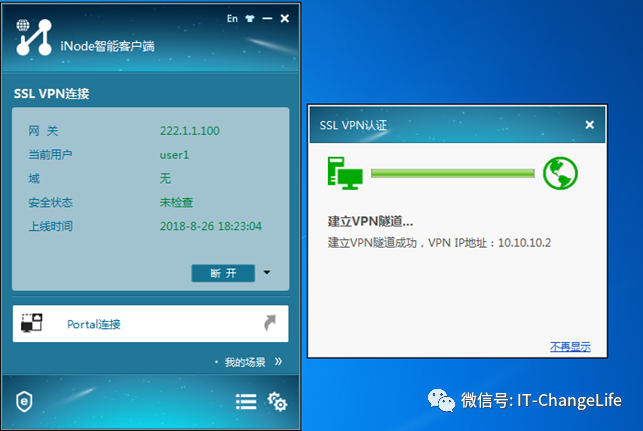The width and height of the screenshot is (643, 431).
Task: Open the Portal连接 entry
Action: [x=150, y=324]
